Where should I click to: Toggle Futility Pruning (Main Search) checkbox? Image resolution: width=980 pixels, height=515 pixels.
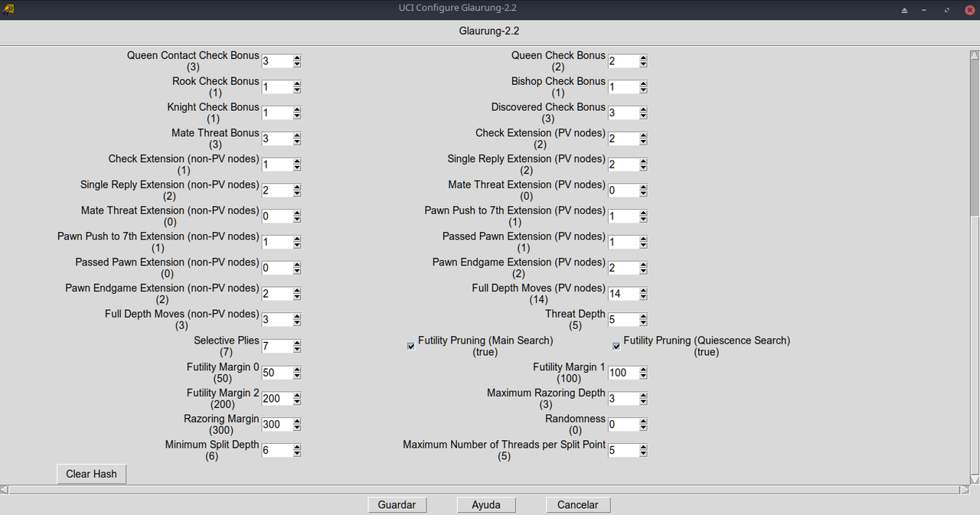(x=411, y=346)
